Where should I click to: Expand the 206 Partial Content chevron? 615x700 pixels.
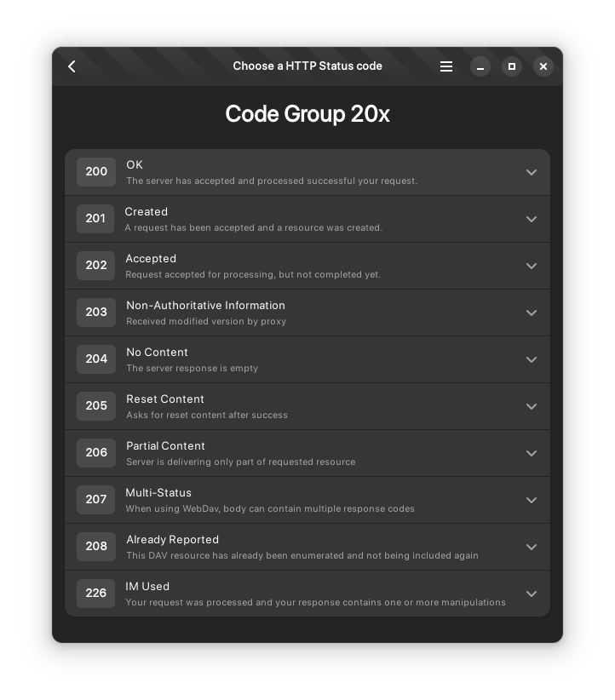pos(531,454)
